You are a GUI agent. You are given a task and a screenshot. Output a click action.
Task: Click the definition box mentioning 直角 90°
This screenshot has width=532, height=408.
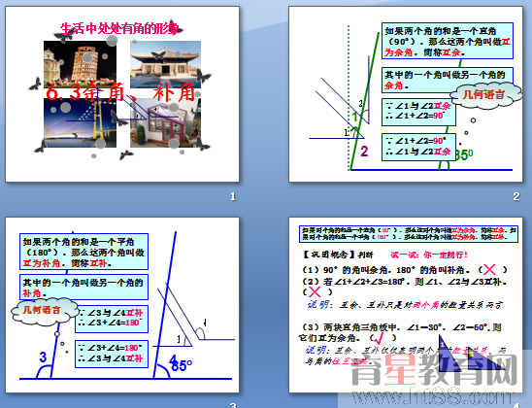(x=448, y=41)
